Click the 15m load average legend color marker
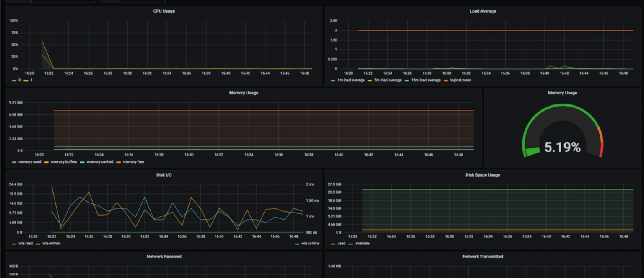 pos(407,80)
